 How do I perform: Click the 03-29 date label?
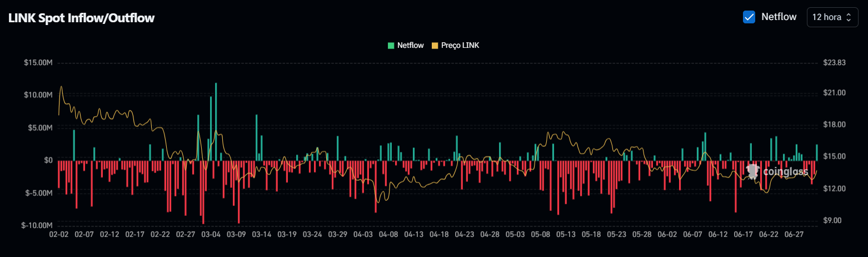[337, 235]
